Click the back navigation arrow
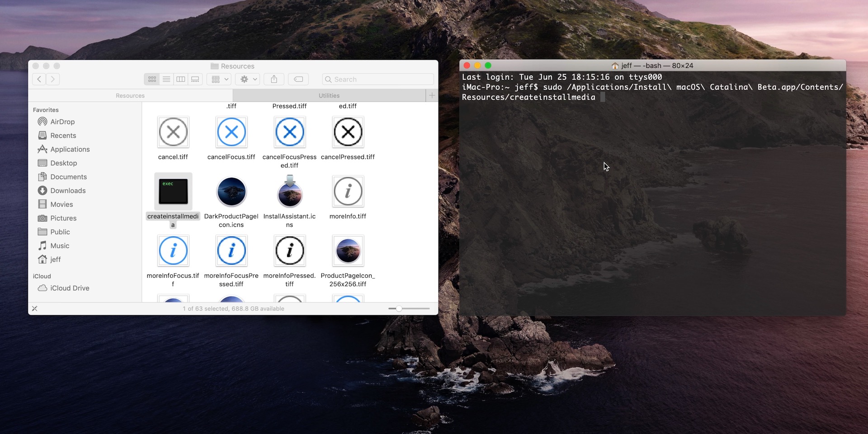The image size is (868, 434). 38,79
